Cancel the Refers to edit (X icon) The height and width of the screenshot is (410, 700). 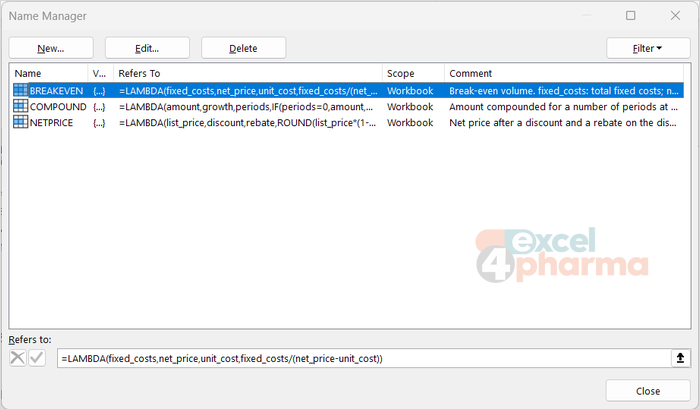point(18,358)
